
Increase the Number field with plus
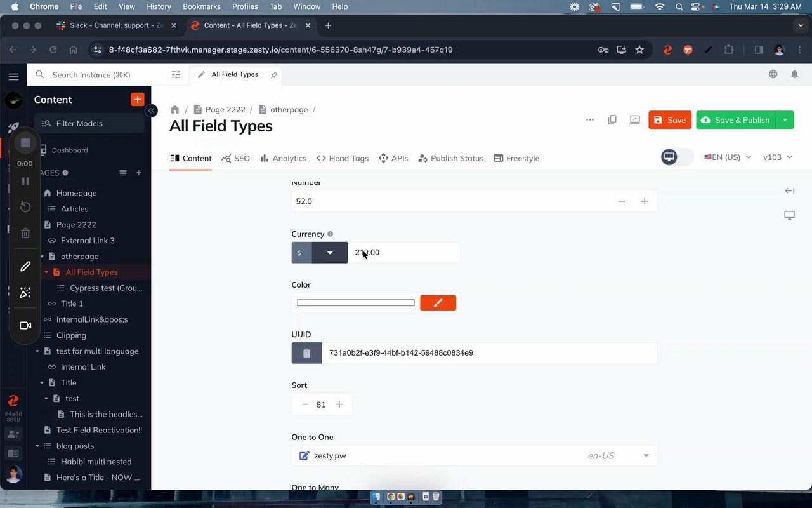pyautogui.click(x=645, y=201)
